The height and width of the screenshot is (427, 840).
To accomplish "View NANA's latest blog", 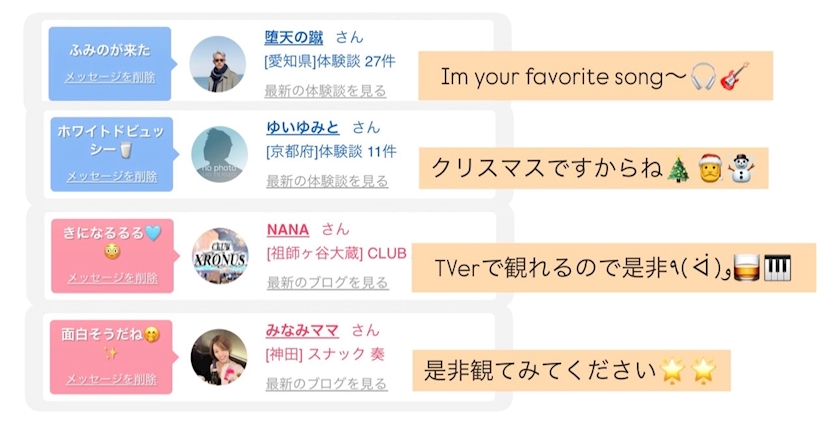I will coord(327,283).
